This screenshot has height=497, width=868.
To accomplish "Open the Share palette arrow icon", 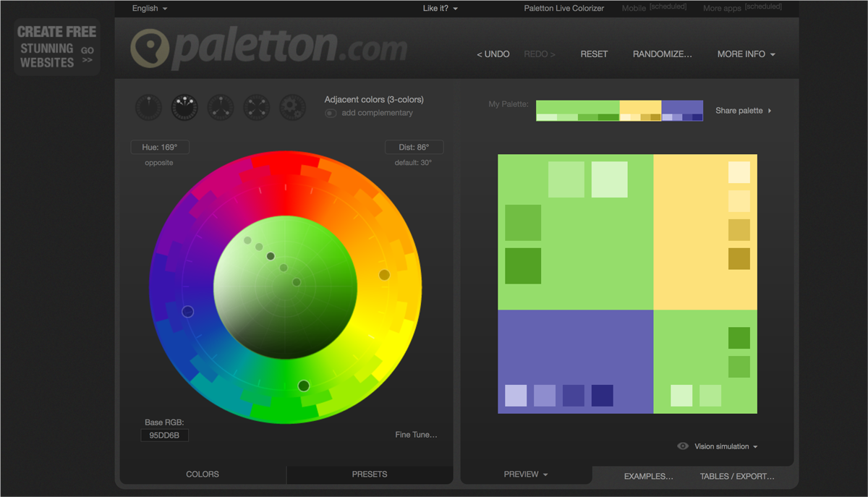I will 770,111.
